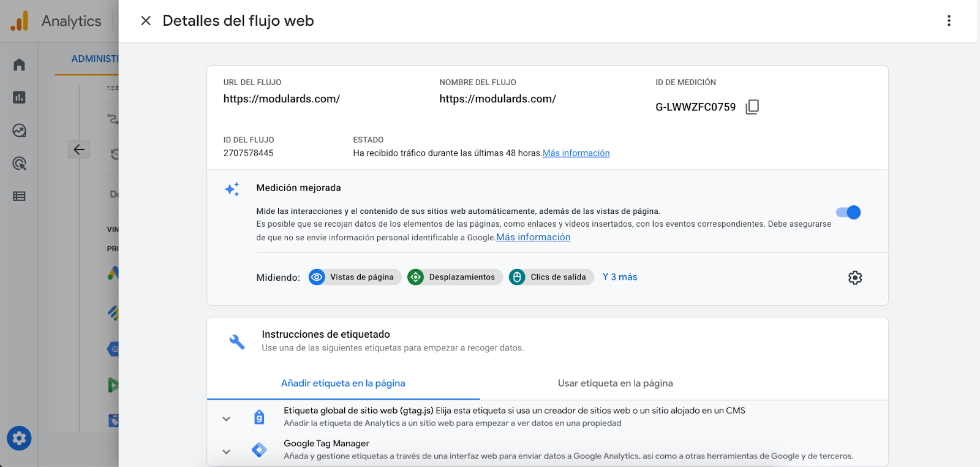This screenshot has height=467, width=980.
Task: Open Más información link in Estado
Action: pos(576,153)
